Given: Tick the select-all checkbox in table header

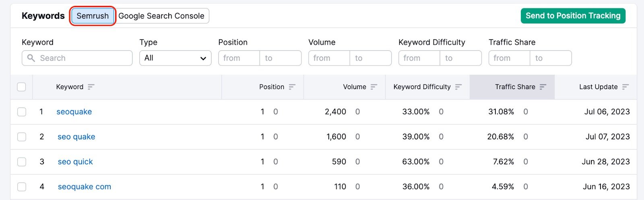Looking at the screenshot, I should (x=21, y=87).
